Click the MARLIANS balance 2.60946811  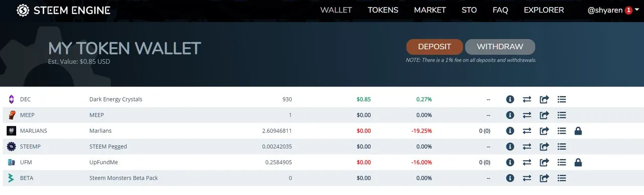tap(277, 131)
